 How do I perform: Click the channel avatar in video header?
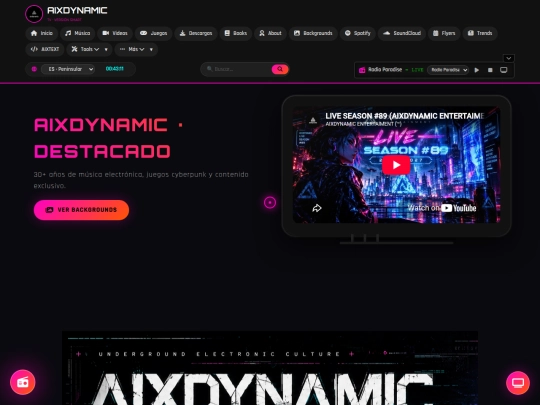(x=313, y=120)
